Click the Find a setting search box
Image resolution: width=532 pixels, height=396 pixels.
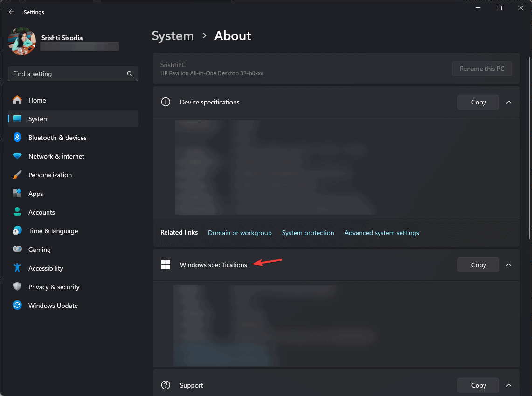[73, 74]
